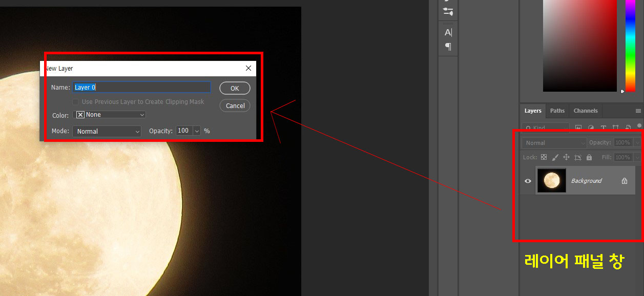Filter layers by pixel layers icon
The width and height of the screenshot is (644, 296).
click(578, 128)
